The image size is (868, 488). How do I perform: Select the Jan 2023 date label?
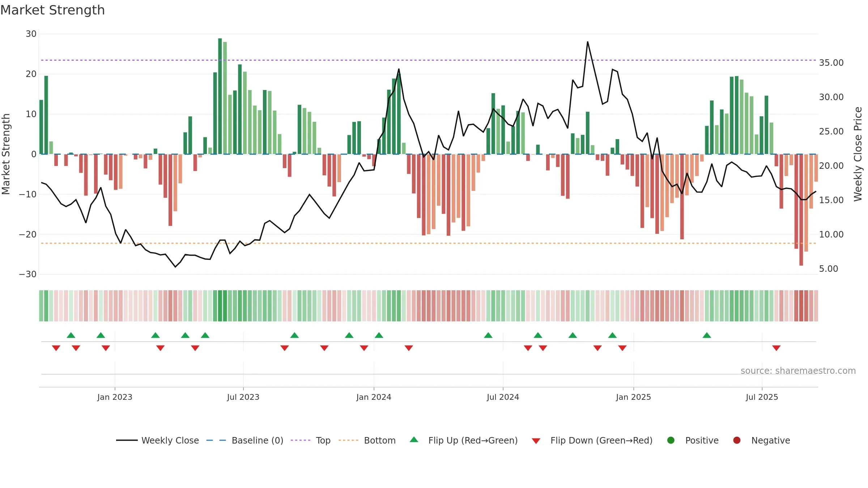(115, 397)
